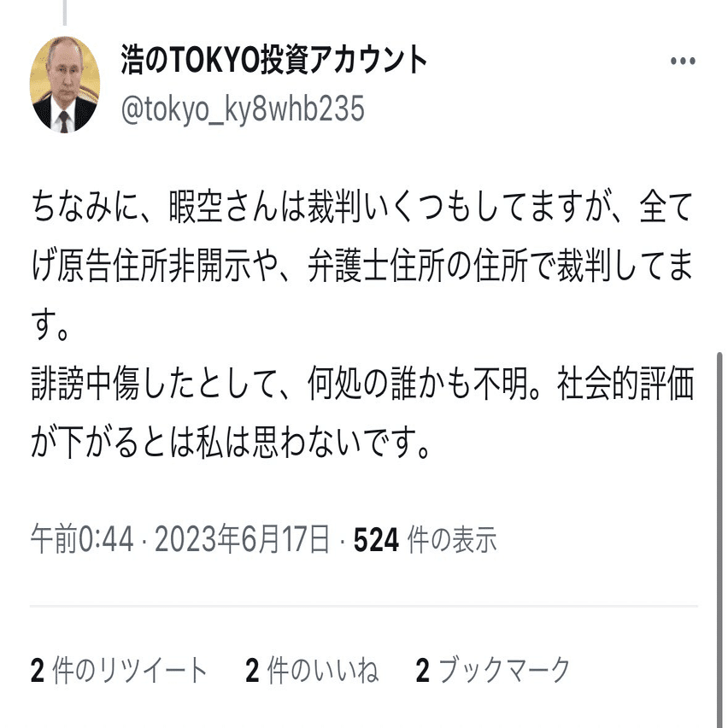Open the author's profile picture
This screenshot has height=728, width=728.
(65, 85)
